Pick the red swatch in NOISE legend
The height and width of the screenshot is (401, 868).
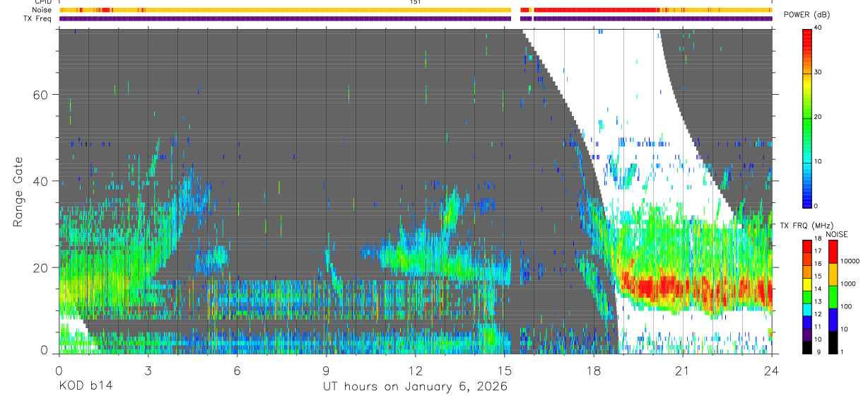(x=833, y=252)
